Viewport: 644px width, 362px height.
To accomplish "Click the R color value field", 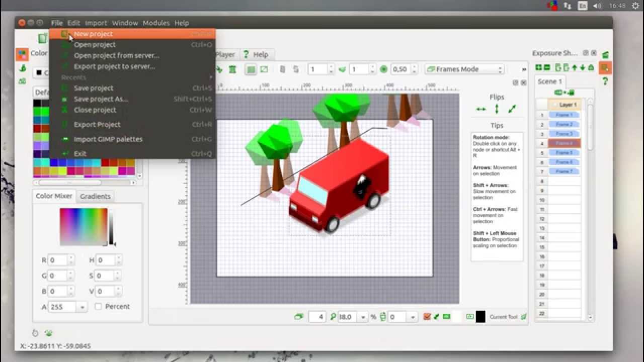I will 58,260.
